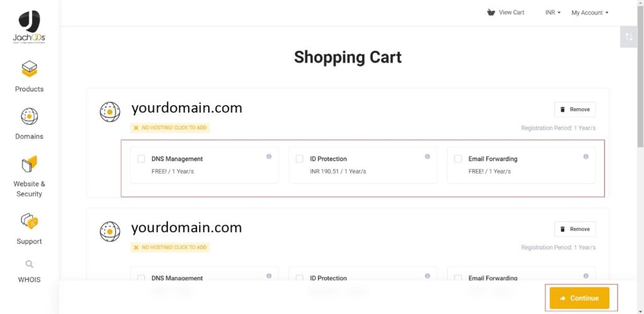644x314 pixels.
Task: Click info icon on first ID Protection card
Action: click(x=427, y=156)
